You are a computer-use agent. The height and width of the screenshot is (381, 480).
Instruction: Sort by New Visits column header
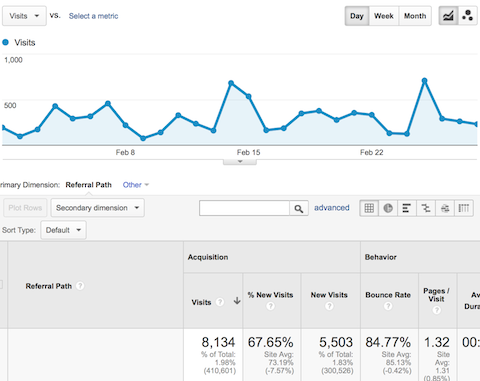pyautogui.click(x=329, y=295)
